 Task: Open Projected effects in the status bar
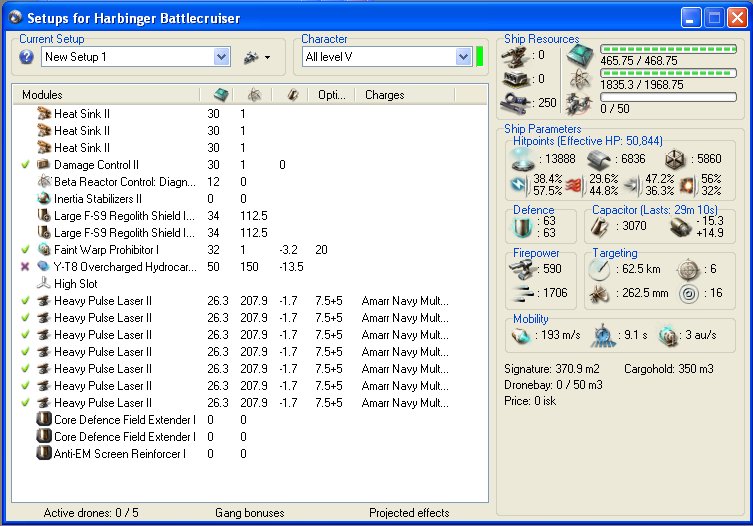(409, 513)
